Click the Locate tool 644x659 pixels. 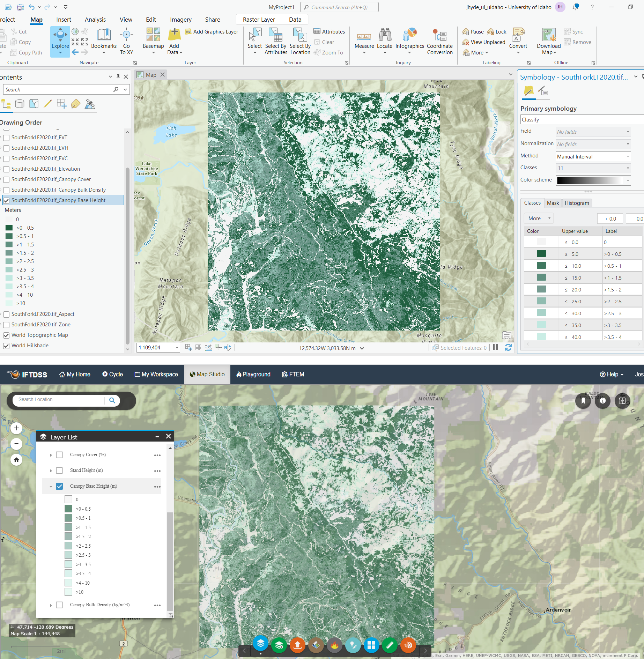pos(384,38)
